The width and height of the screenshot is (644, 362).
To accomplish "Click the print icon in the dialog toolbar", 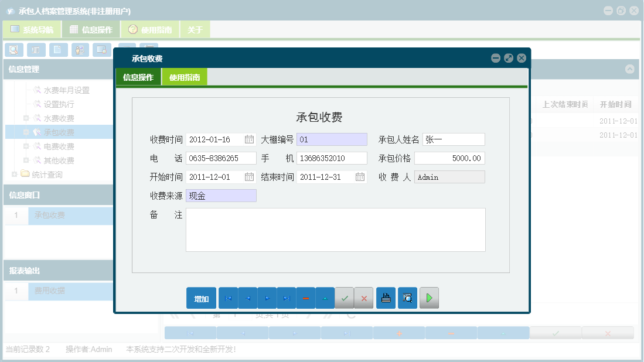I will [x=386, y=298].
